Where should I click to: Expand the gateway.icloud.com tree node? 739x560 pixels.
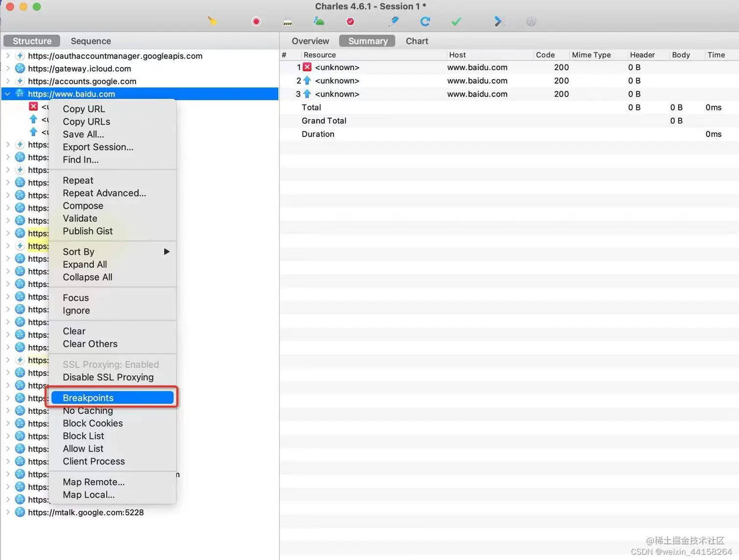point(8,68)
